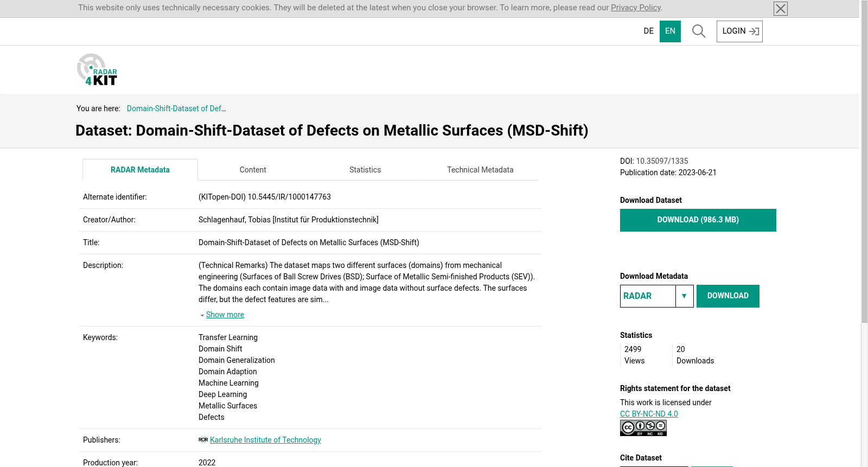Close the cookie notice banner
868x467 pixels.
coord(781,9)
